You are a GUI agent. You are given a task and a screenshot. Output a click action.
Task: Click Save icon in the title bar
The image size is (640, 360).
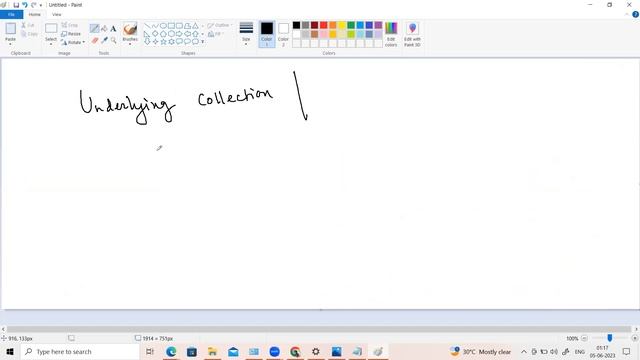(16, 5)
